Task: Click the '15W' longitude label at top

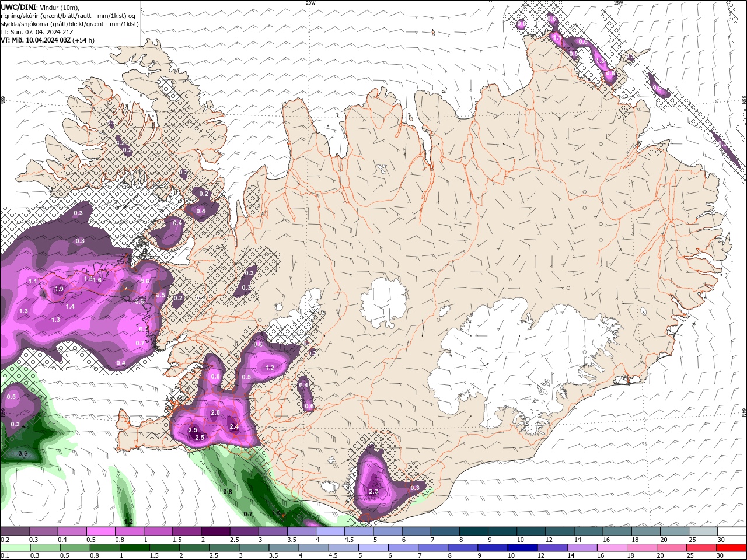Action: [x=618, y=3]
